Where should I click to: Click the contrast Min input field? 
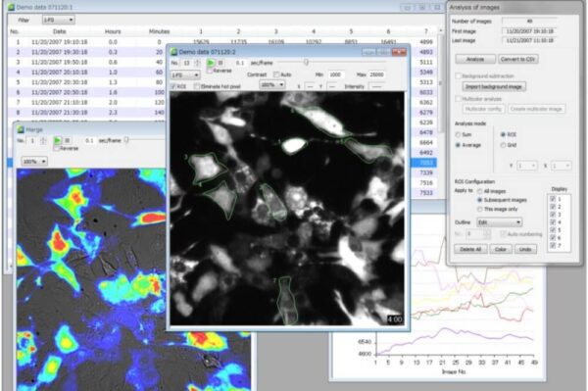point(336,74)
